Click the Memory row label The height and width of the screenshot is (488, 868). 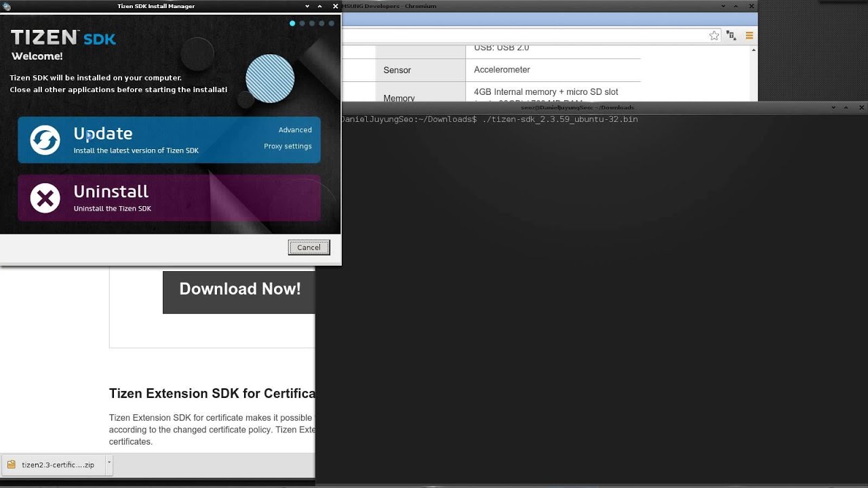[x=399, y=98]
